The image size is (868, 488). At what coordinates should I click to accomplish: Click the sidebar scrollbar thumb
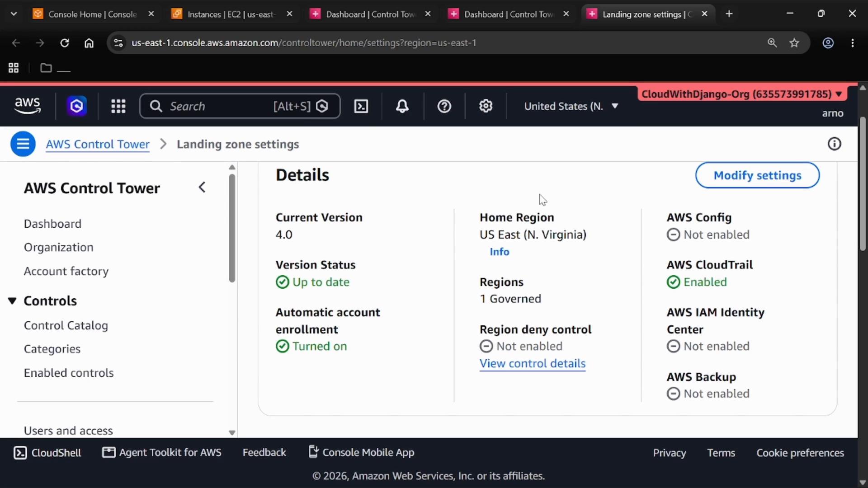pos(232,228)
